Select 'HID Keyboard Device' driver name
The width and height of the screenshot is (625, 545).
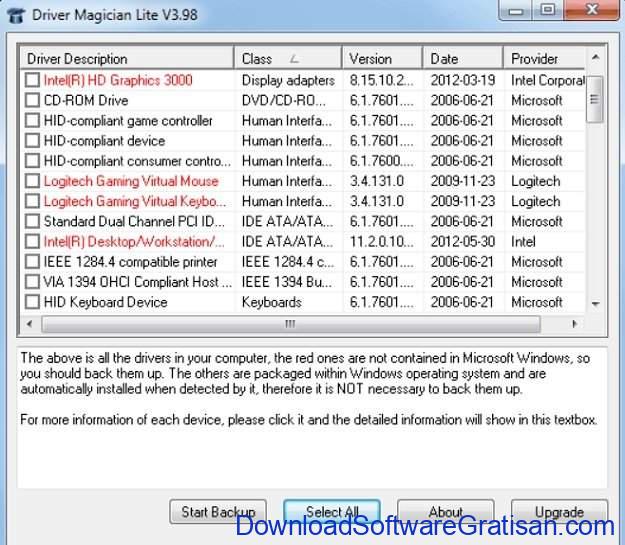point(106,302)
